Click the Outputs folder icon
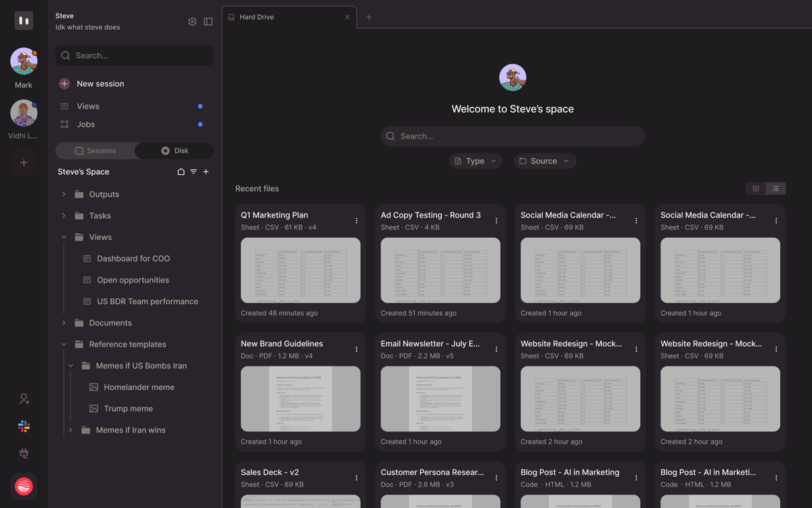The height and width of the screenshot is (508, 812). (x=79, y=194)
